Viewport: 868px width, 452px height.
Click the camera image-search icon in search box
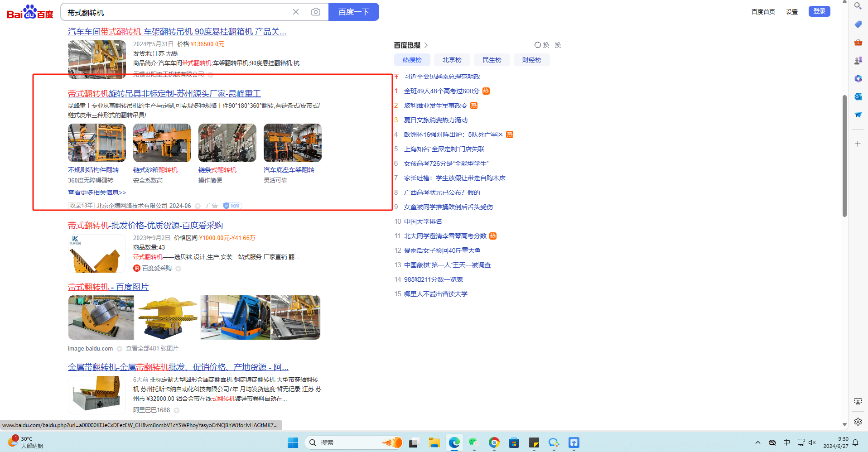(x=316, y=12)
